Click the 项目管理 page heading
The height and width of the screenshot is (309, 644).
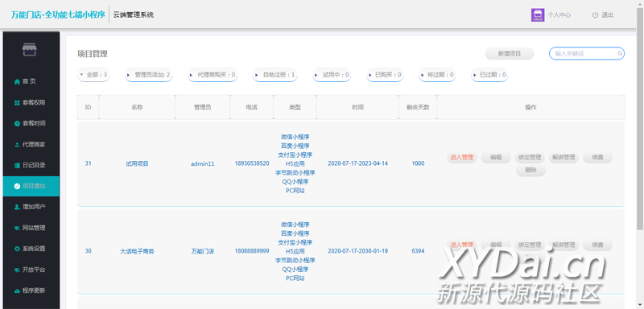click(93, 54)
